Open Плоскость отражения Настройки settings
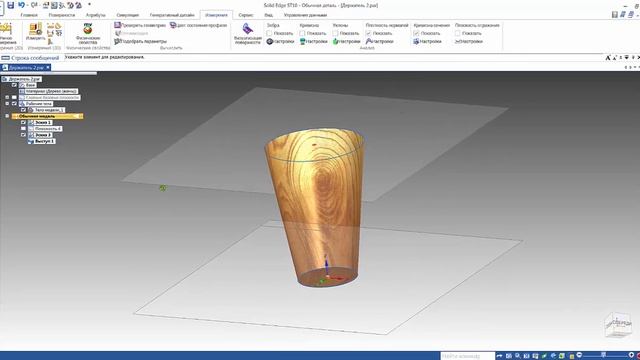 pos(469,41)
